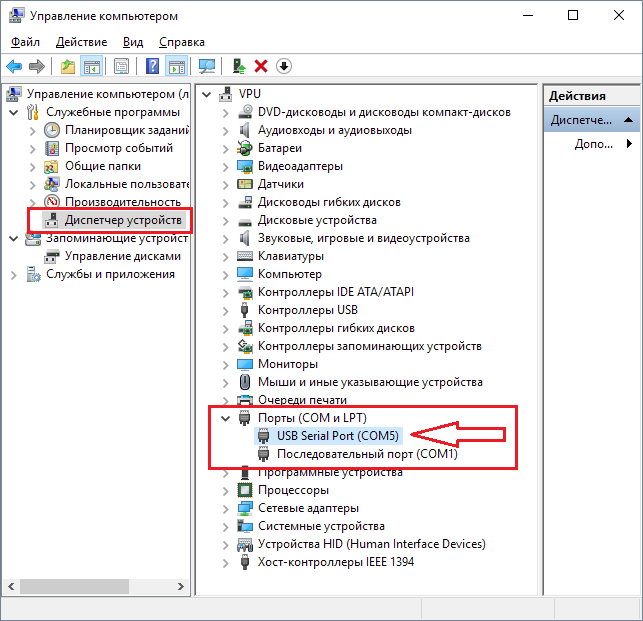Collapse Служебные программы in left tree
Viewport: 643px width, 621px height.
tap(14, 112)
